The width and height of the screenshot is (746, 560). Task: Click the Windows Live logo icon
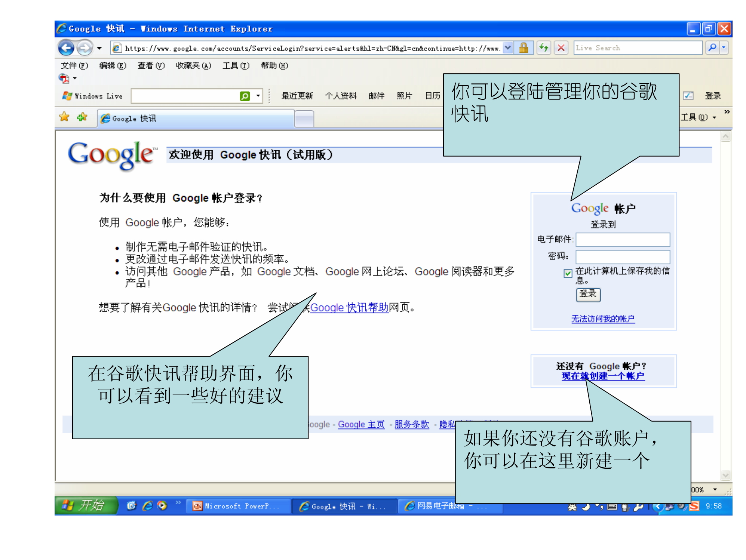point(67,96)
